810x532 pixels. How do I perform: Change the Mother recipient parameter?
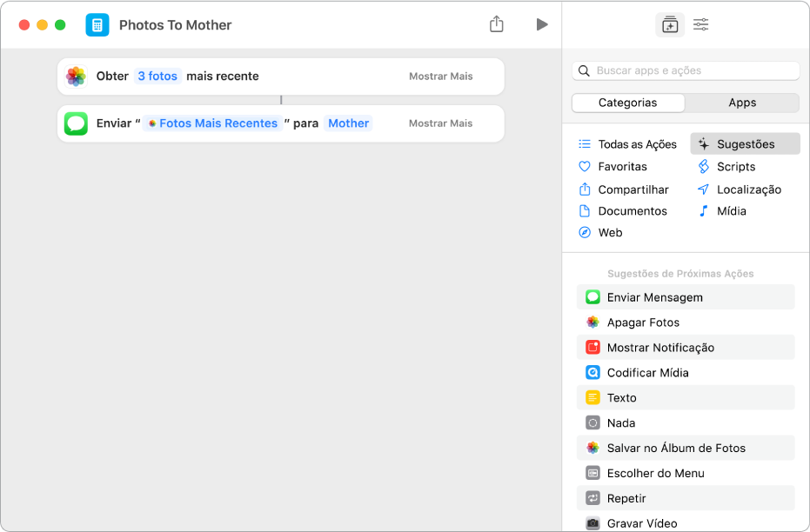click(x=348, y=123)
